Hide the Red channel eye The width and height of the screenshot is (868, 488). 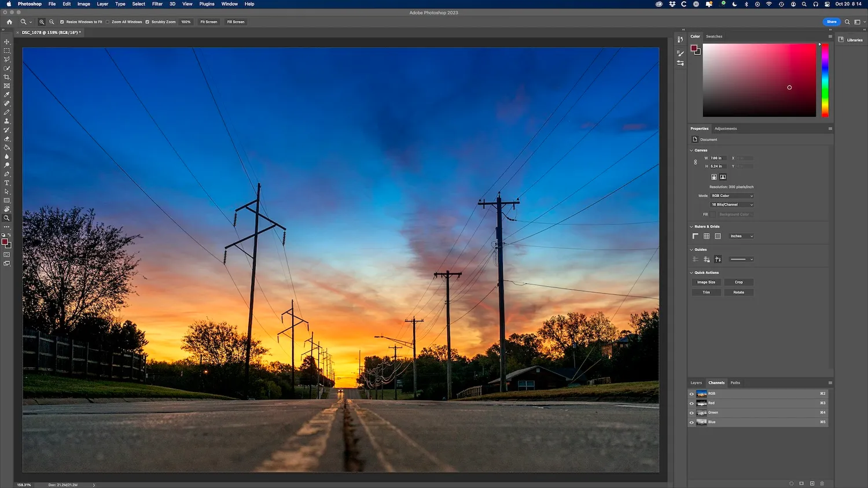[692, 403]
